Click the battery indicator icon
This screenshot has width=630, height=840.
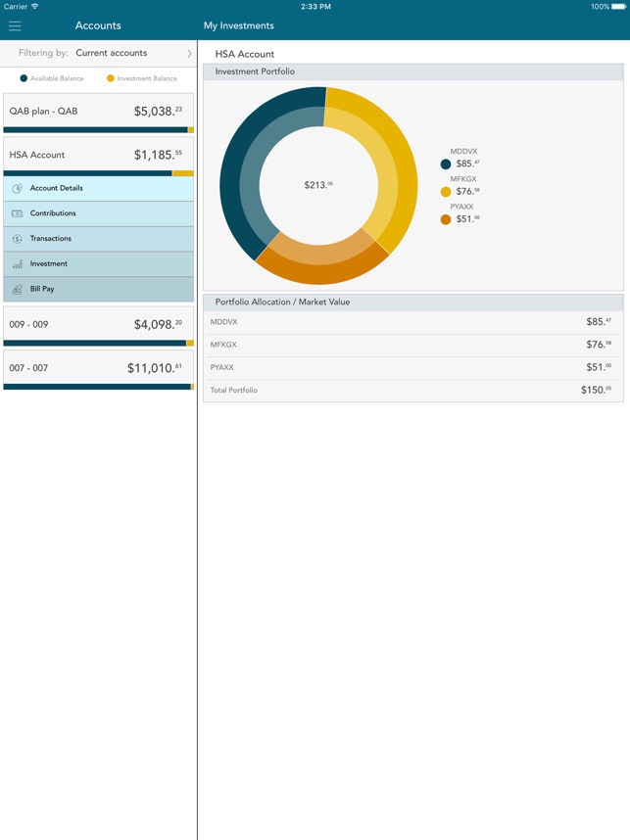619,7
